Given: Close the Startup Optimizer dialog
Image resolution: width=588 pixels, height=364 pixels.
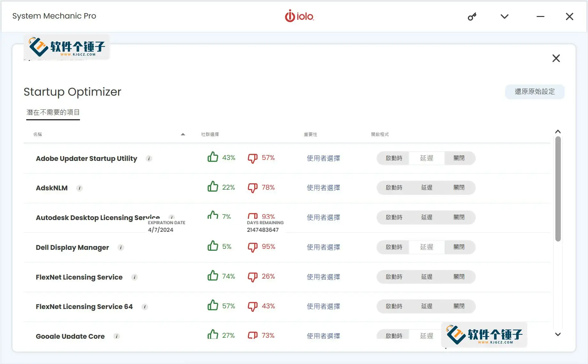Looking at the screenshot, I should tap(556, 58).
